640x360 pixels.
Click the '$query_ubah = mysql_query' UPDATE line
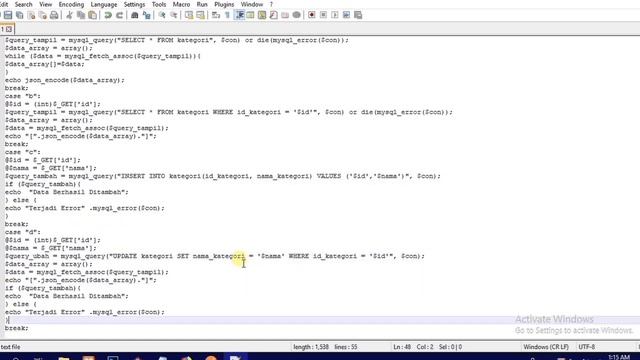pos(215,256)
